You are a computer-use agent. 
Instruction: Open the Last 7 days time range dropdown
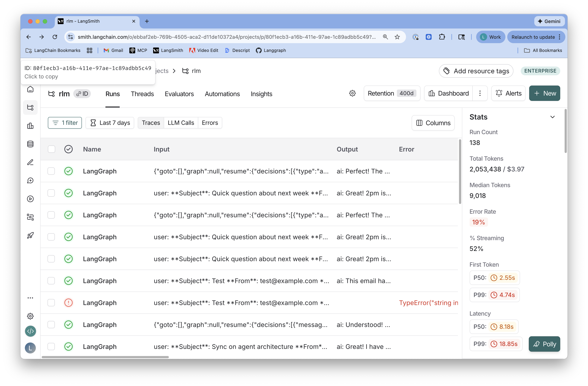pyautogui.click(x=110, y=123)
